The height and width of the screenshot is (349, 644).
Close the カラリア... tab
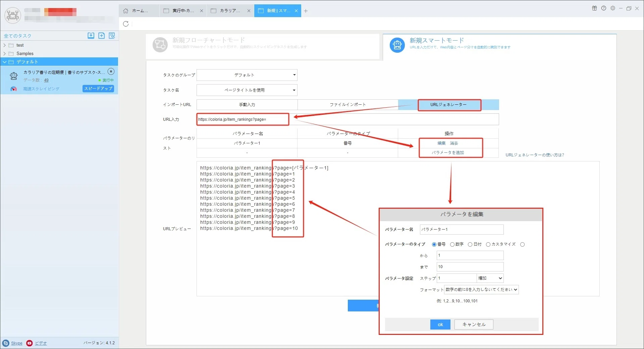pos(249,11)
